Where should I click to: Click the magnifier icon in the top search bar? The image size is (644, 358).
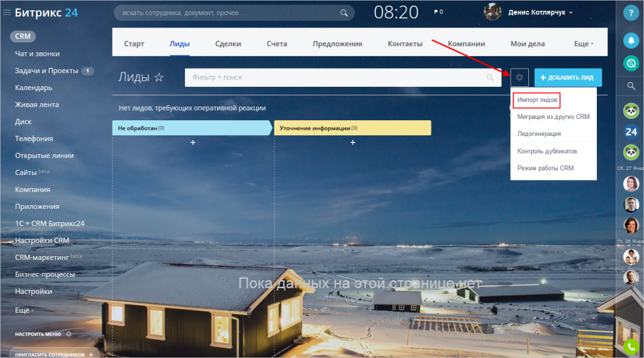[344, 13]
